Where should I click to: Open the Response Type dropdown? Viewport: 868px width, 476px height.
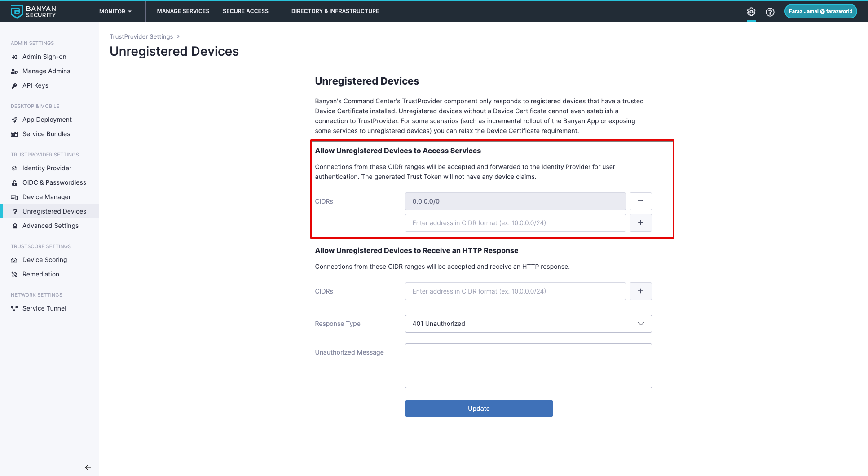click(x=528, y=324)
